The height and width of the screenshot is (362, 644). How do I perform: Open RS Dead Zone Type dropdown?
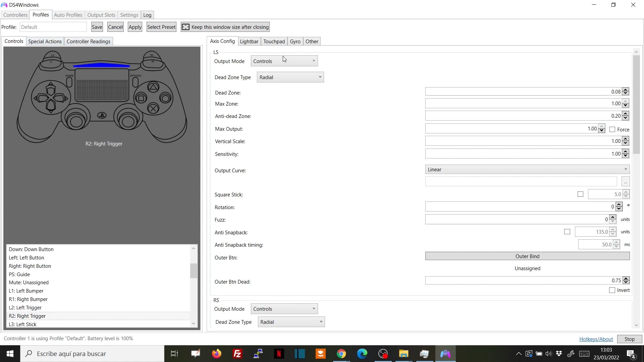point(291,322)
